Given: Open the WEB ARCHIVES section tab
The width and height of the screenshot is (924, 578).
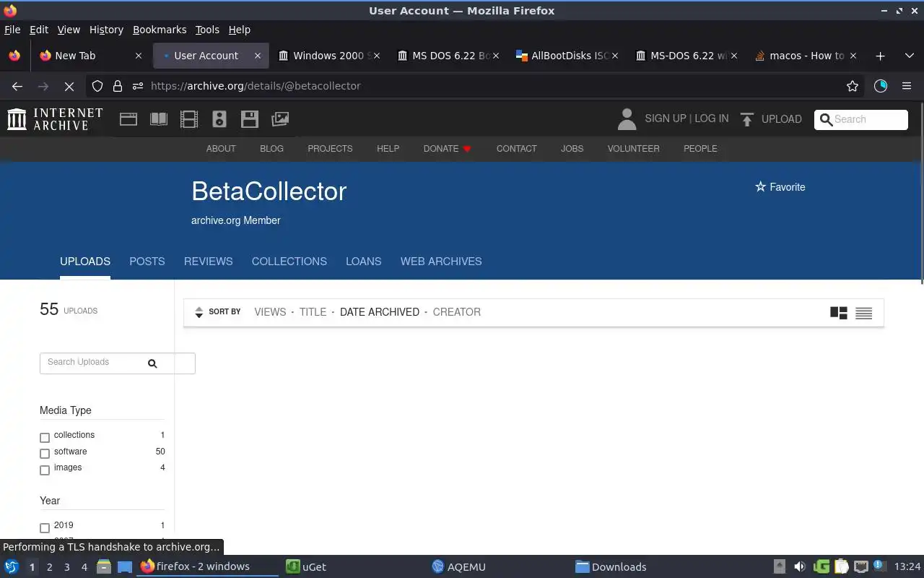Looking at the screenshot, I should (x=441, y=262).
